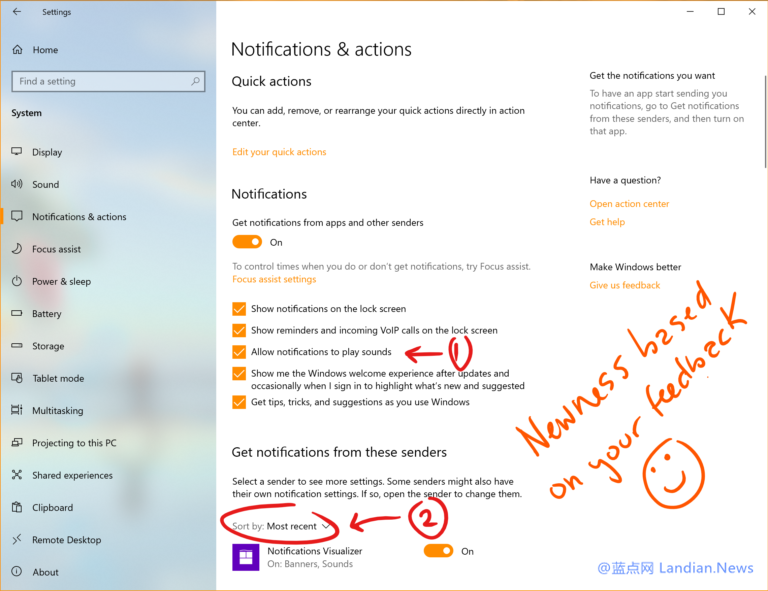Screen dimensions: 768x591
Task: Click the back arrow icon in Settings
Action: click(x=16, y=12)
